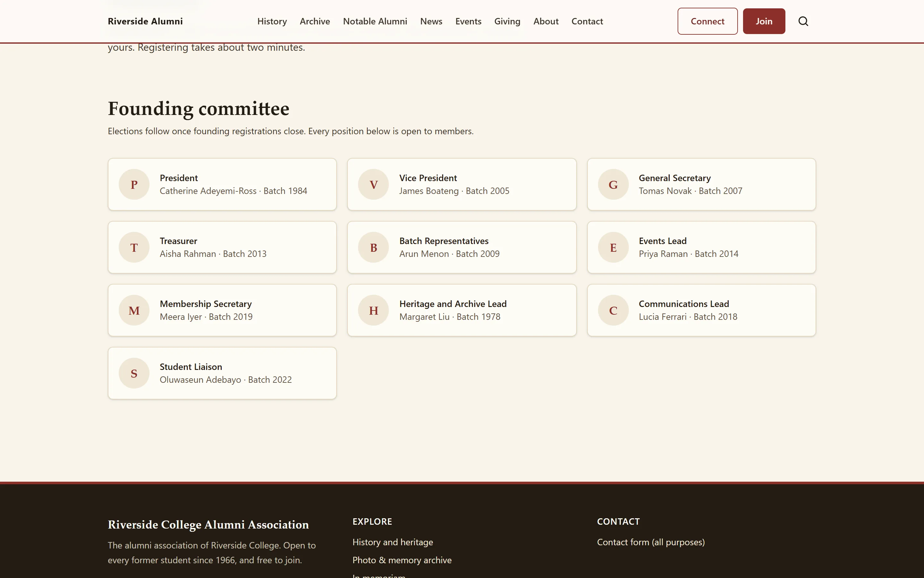This screenshot has width=924, height=578.
Task: Click 'Meera Iyer · Batch 2019' text
Action: click(x=206, y=317)
